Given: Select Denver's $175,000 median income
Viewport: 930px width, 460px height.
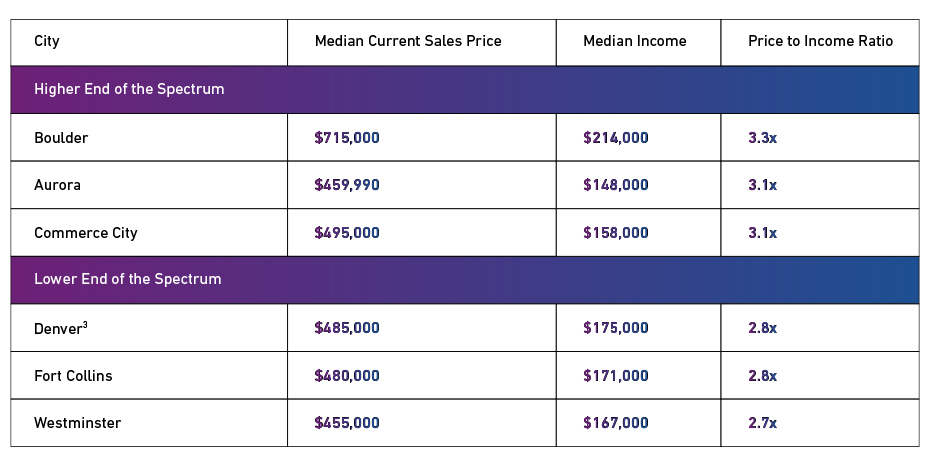Looking at the screenshot, I should pos(616,328).
